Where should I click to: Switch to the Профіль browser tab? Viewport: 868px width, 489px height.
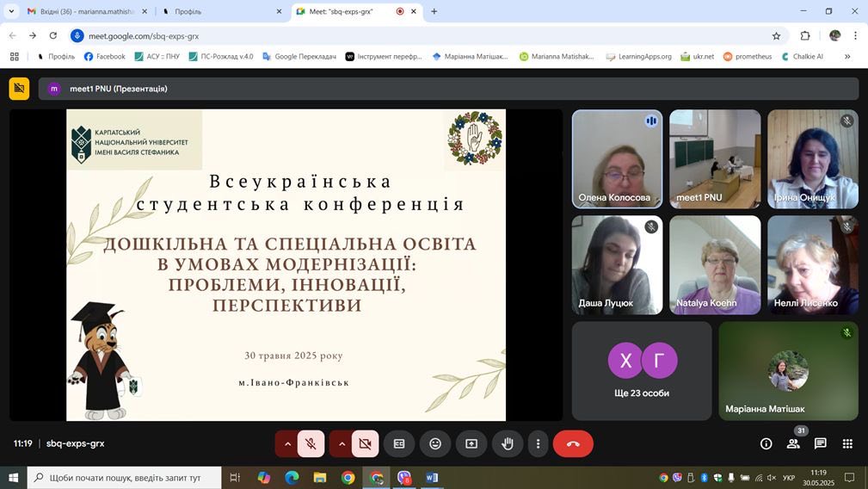click(x=215, y=11)
